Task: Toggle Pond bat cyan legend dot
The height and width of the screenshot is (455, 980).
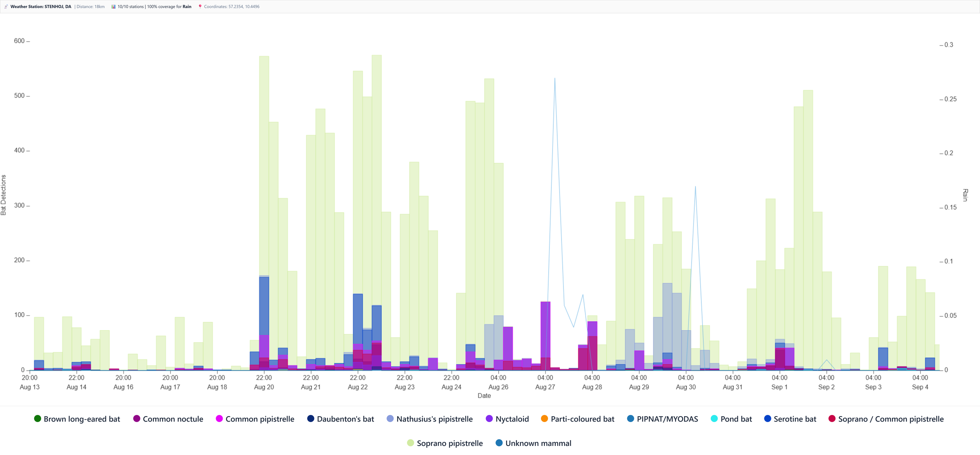Action: pos(714,419)
